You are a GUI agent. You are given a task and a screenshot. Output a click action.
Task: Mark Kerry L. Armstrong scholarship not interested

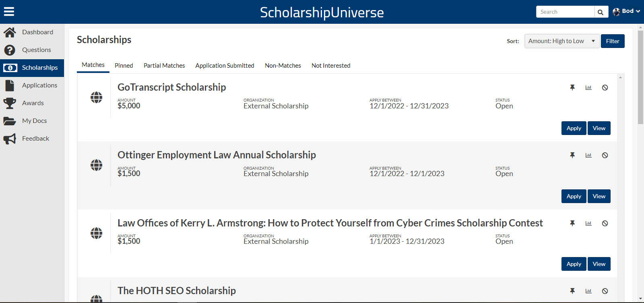click(605, 223)
